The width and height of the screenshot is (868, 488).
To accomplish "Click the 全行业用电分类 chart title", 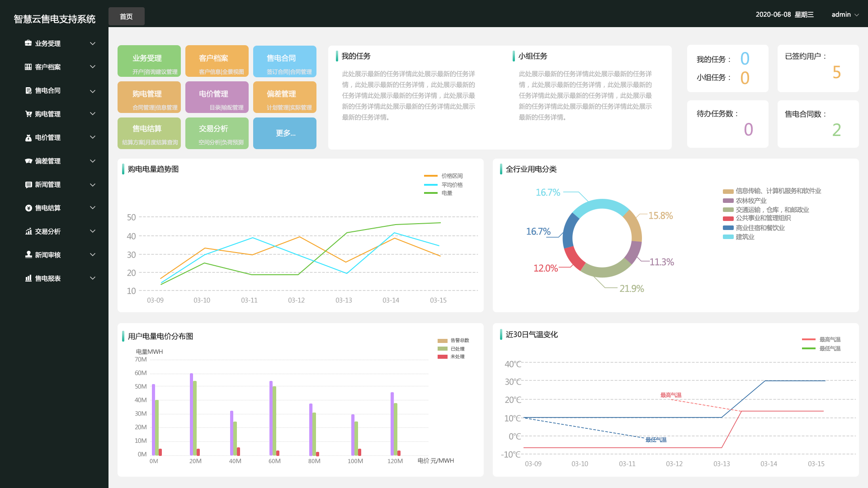I will click(531, 169).
